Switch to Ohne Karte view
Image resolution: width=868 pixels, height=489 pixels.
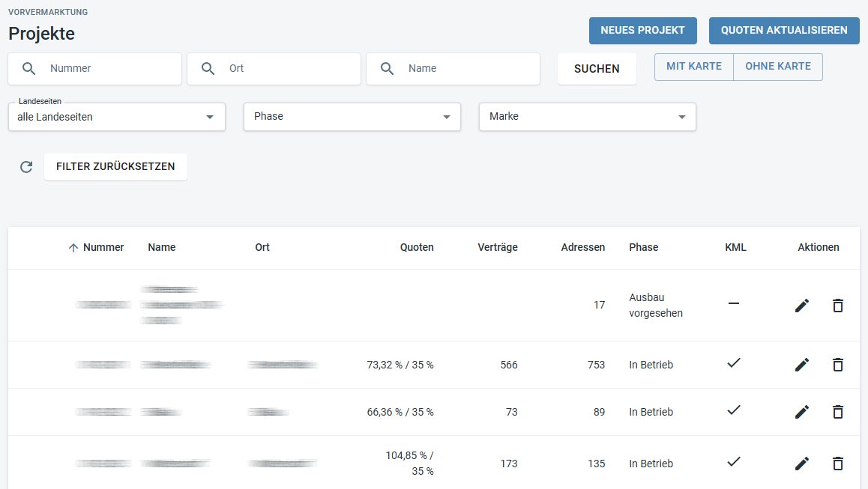pyautogui.click(x=778, y=67)
